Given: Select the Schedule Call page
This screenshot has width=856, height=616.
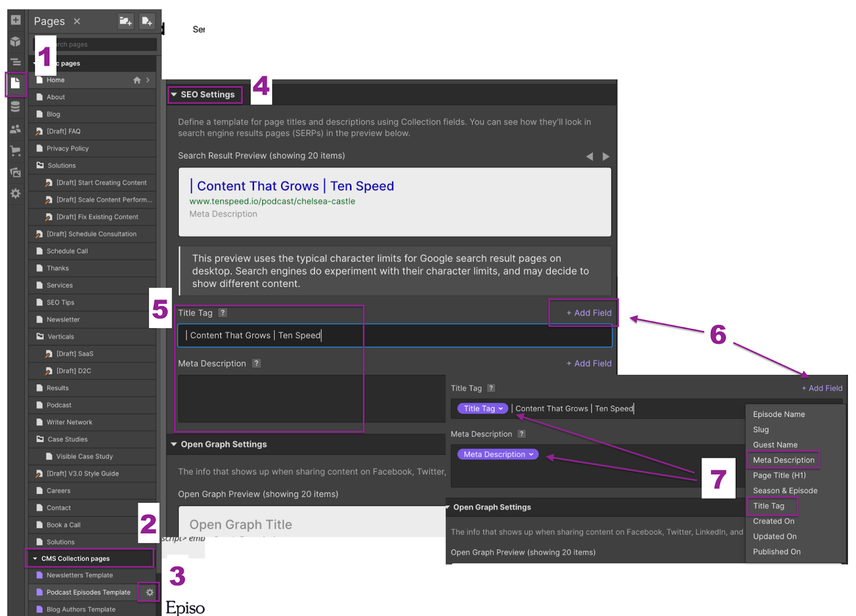Looking at the screenshot, I should click(92, 251).
